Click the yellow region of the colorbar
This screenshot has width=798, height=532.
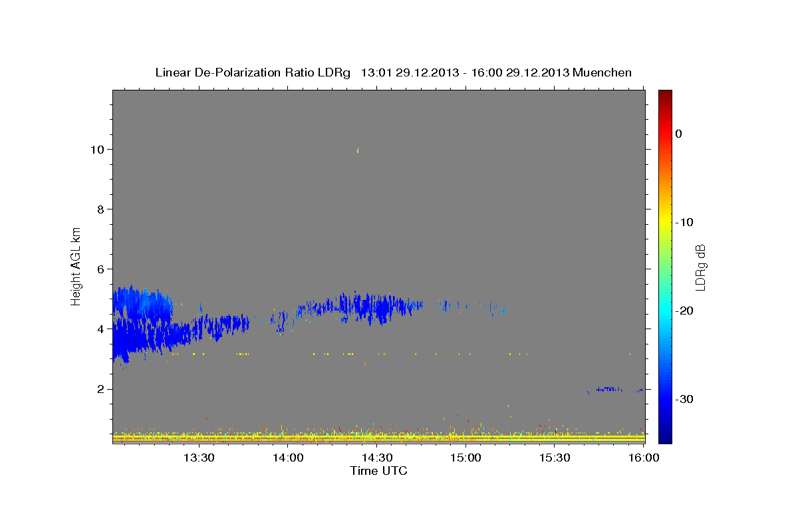coord(665,222)
